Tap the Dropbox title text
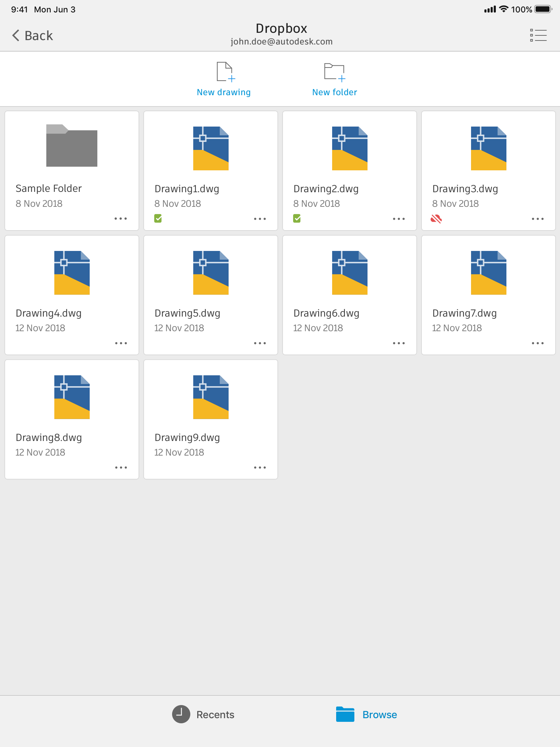 pyautogui.click(x=281, y=28)
